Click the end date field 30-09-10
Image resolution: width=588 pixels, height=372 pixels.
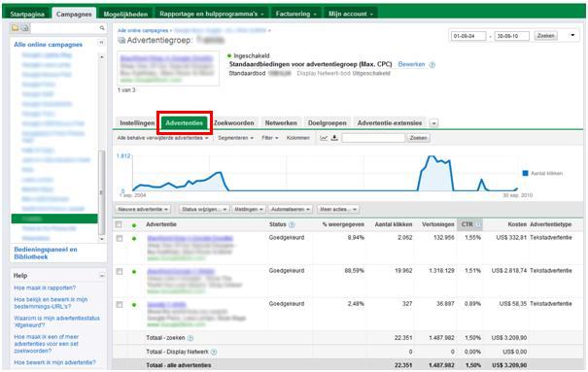point(512,36)
